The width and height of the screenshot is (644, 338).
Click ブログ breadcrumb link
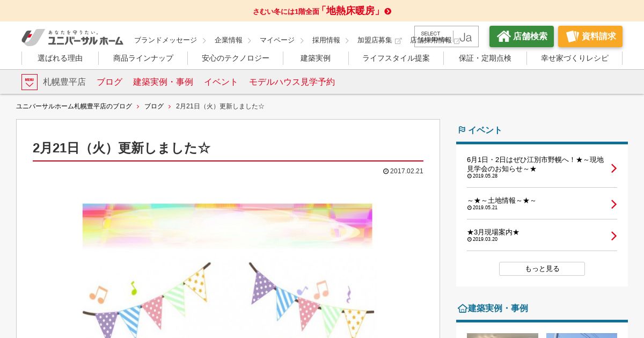(x=154, y=107)
